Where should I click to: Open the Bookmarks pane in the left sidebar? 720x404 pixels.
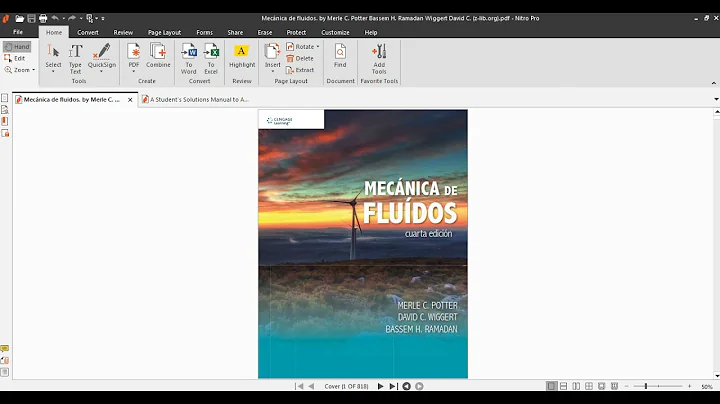tap(5, 121)
